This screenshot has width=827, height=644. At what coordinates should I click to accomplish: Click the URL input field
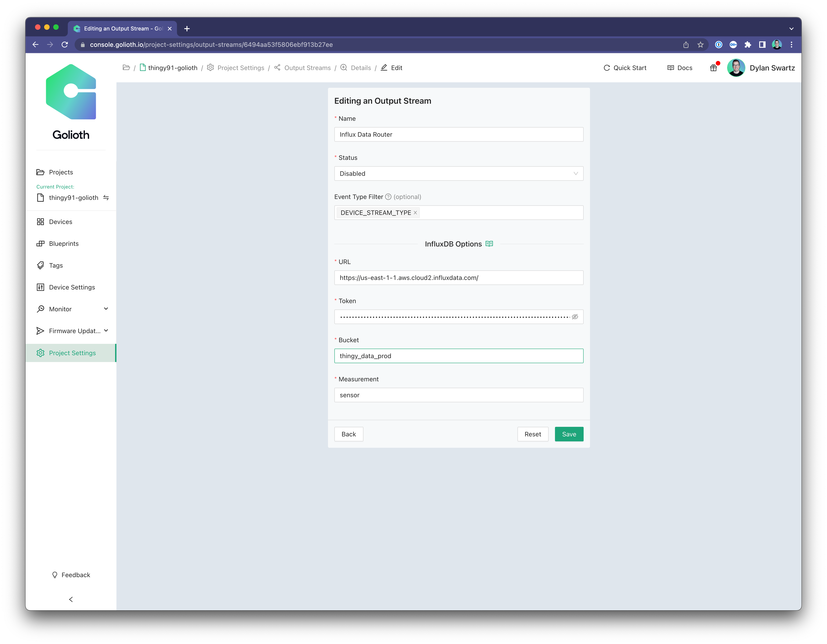459,277
